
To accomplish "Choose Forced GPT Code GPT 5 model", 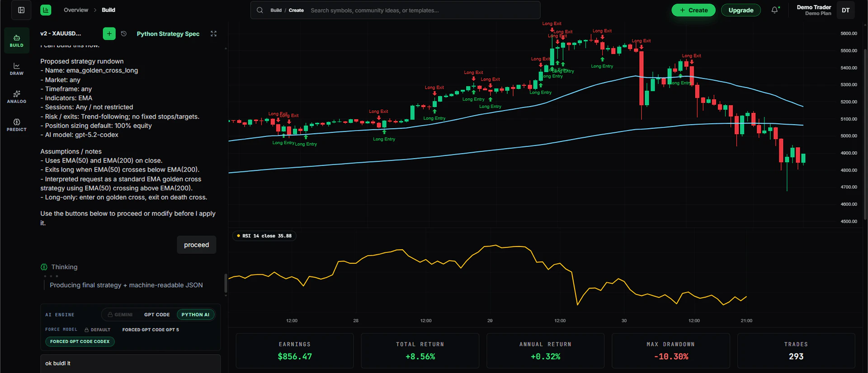I will [151, 330].
